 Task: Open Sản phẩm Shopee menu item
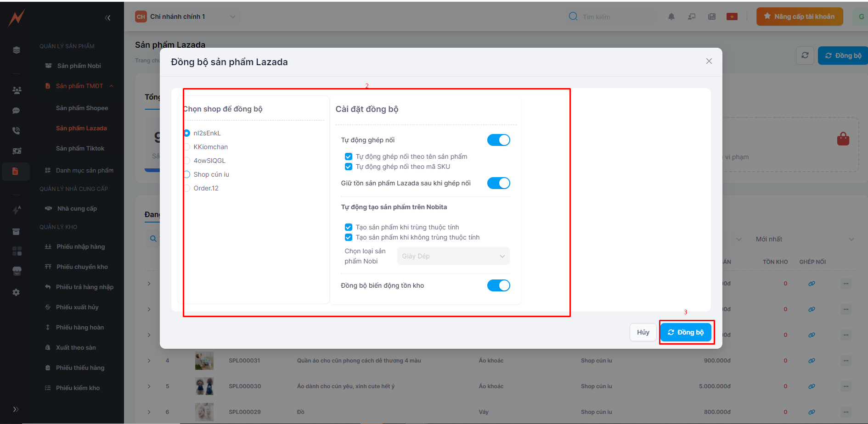(x=82, y=108)
